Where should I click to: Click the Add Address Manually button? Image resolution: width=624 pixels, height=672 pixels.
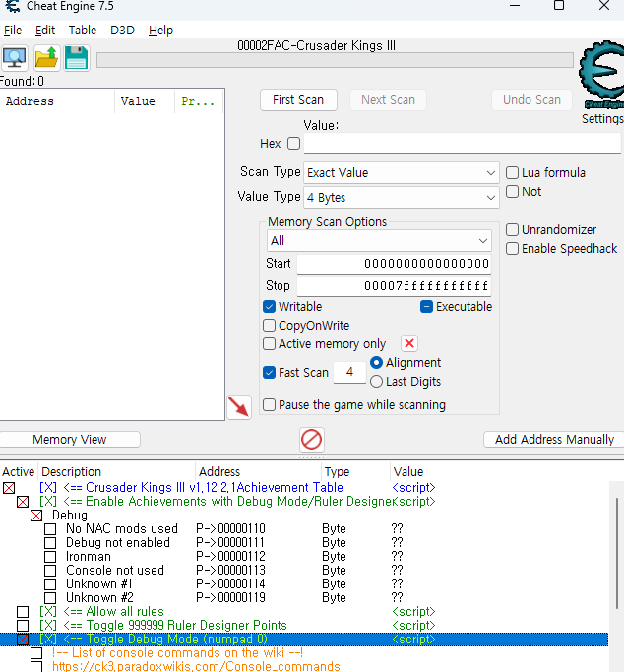click(x=554, y=440)
